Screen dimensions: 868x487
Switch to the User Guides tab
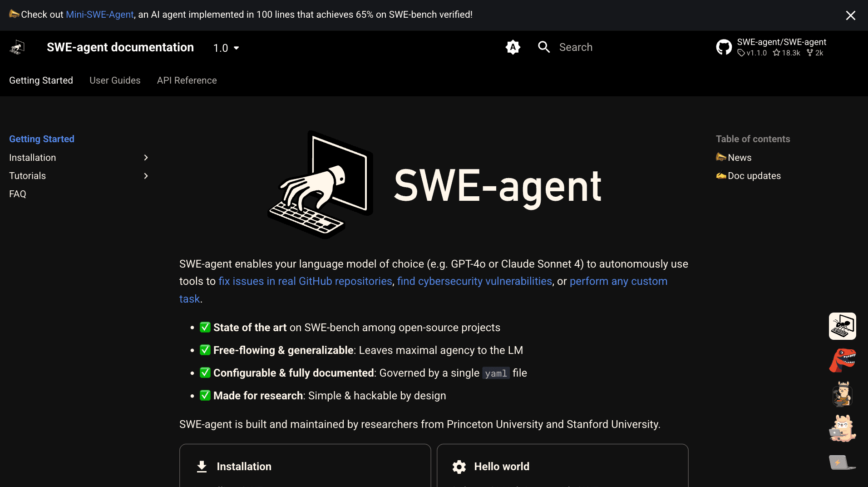(x=115, y=80)
